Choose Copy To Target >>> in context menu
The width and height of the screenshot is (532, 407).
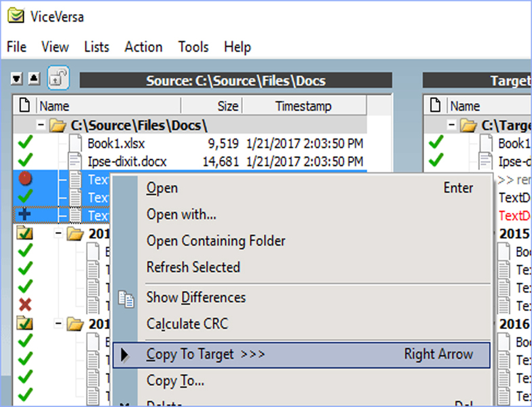click(x=301, y=355)
